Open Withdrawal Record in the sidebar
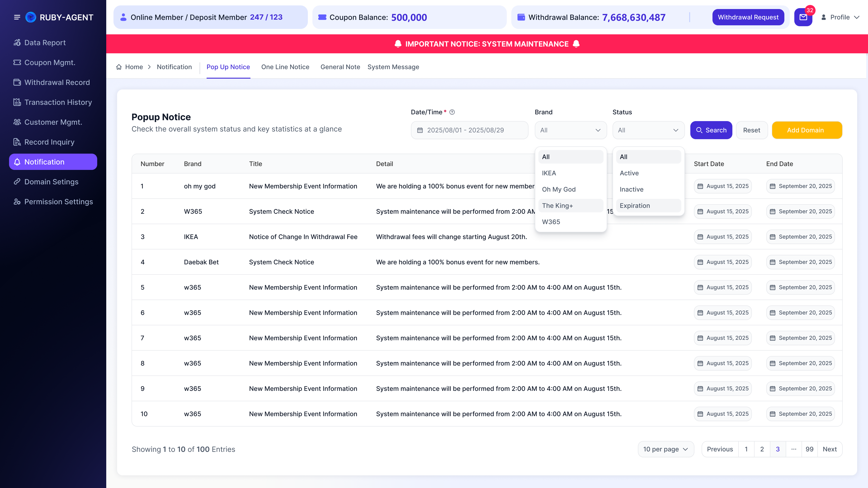Image resolution: width=868 pixels, height=488 pixels. click(x=53, y=82)
